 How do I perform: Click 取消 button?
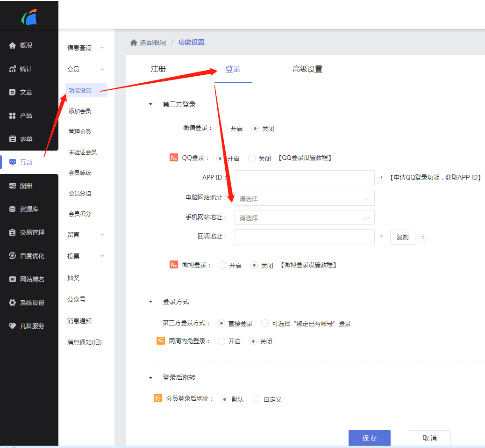(430, 438)
